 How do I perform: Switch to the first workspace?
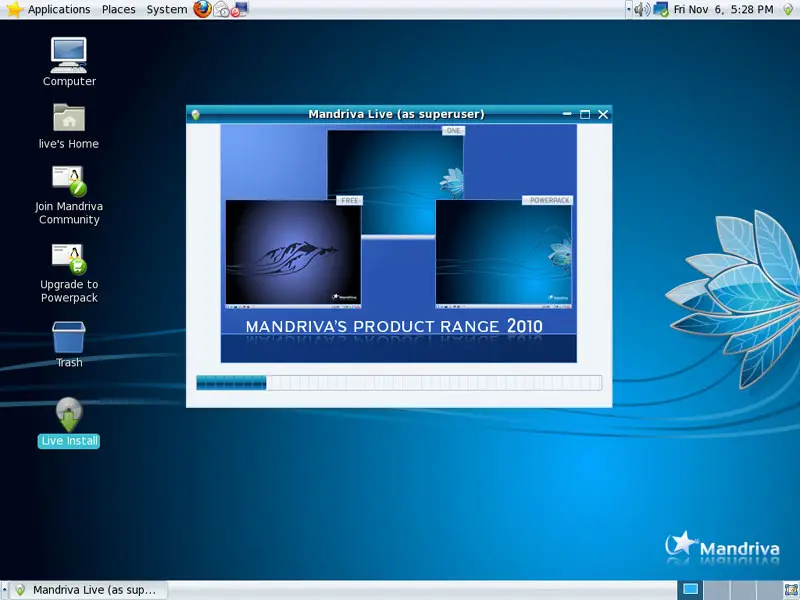[x=690, y=590]
